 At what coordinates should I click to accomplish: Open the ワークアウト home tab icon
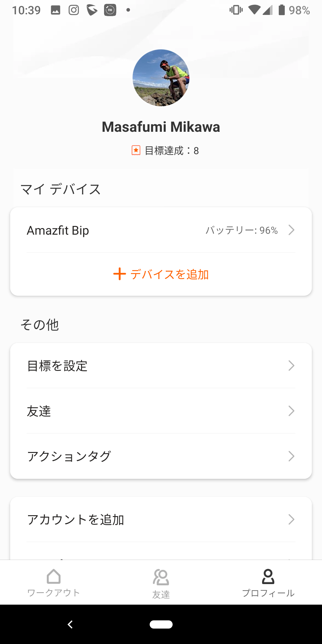pyautogui.click(x=54, y=576)
